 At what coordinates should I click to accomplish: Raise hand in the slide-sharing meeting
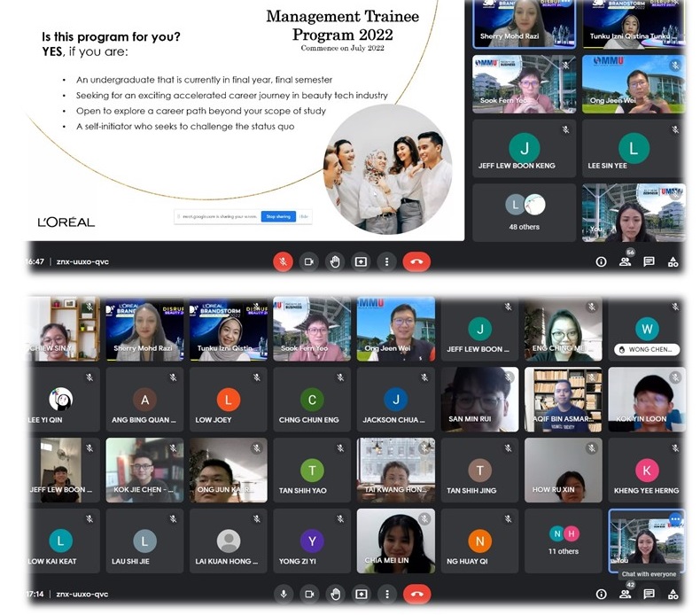tap(335, 261)
